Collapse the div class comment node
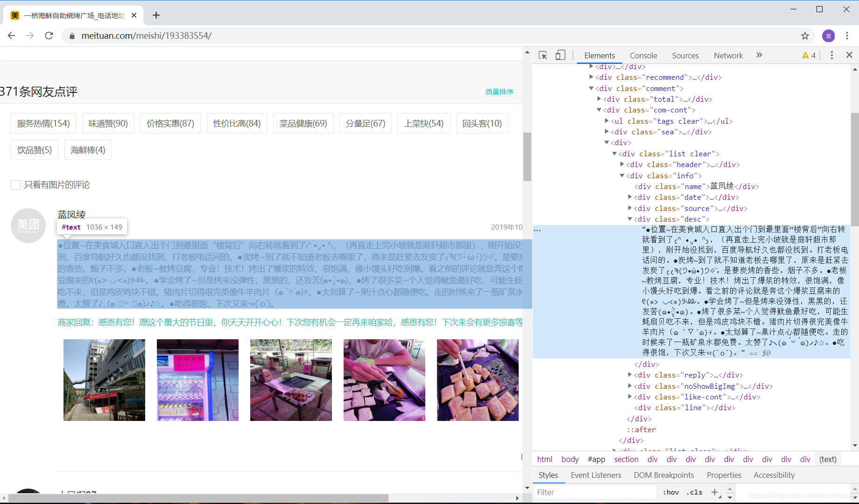Image resolution: width=859 pixels, height=504 pixels. [591, 88]
